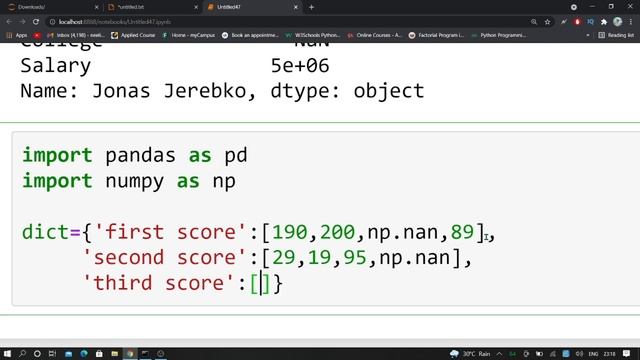
Task: Open the red extension icon in toolbar
Action: coord(577,22)
